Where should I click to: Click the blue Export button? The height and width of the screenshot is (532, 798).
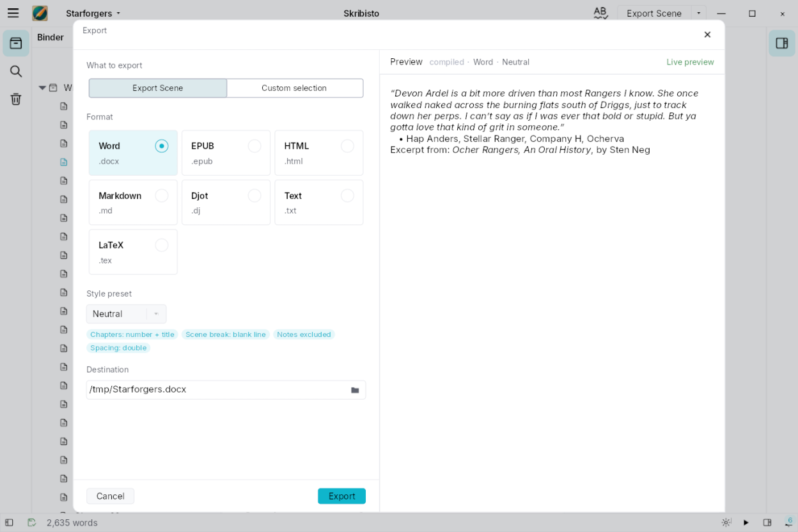coord(342,496)
